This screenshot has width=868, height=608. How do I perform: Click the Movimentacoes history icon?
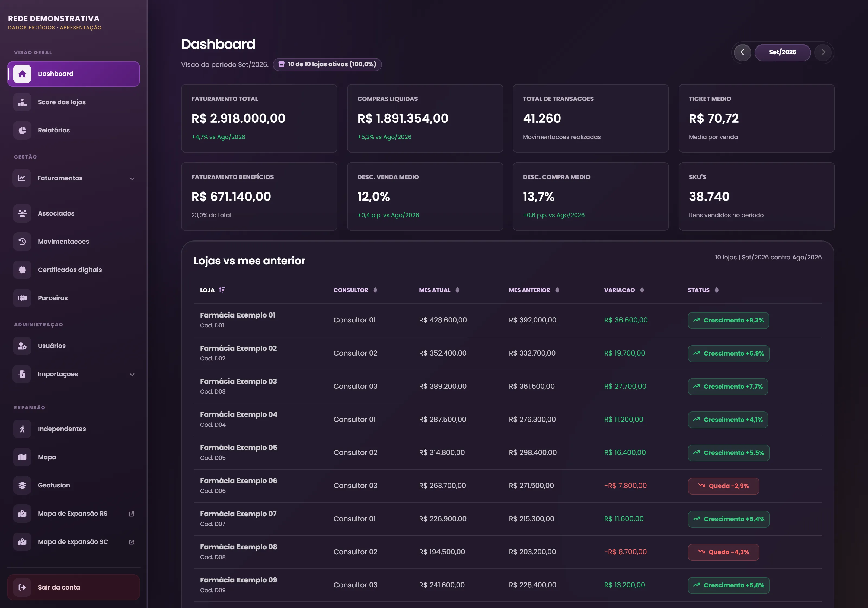(x=22, y=241)
